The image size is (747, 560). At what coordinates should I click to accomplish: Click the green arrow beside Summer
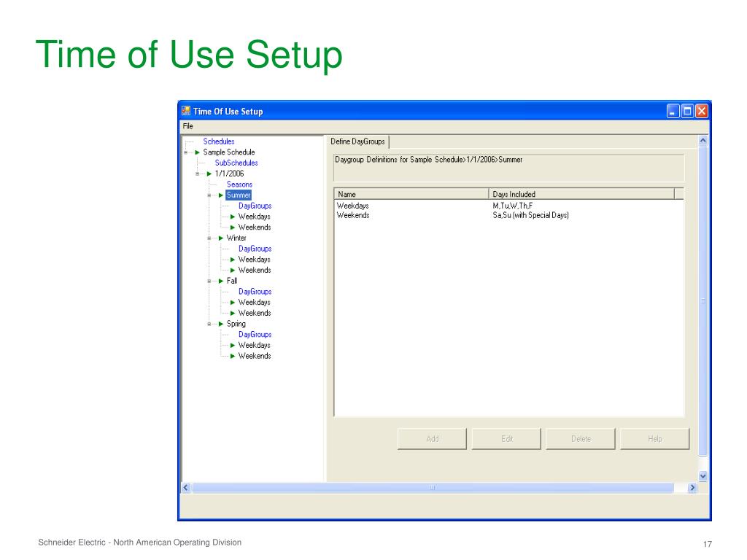pyautogui.click(x=220, y=195)
